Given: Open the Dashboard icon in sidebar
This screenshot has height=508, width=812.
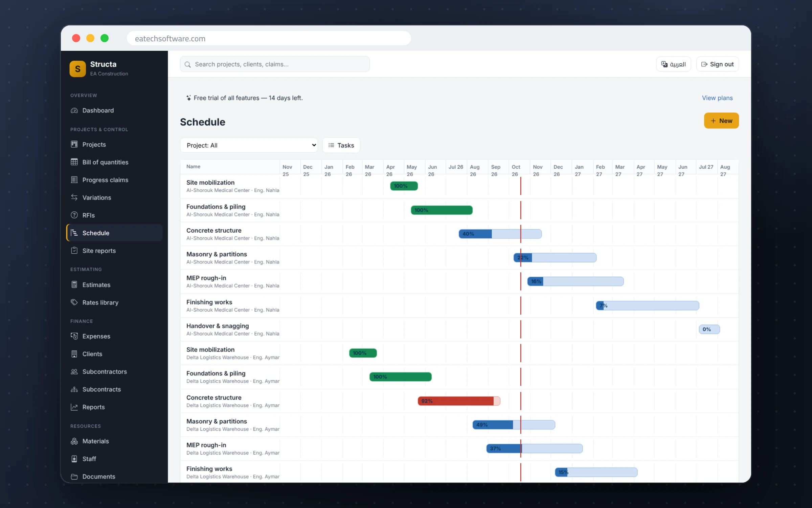Looking at the screenshot, I should [74, 110].
